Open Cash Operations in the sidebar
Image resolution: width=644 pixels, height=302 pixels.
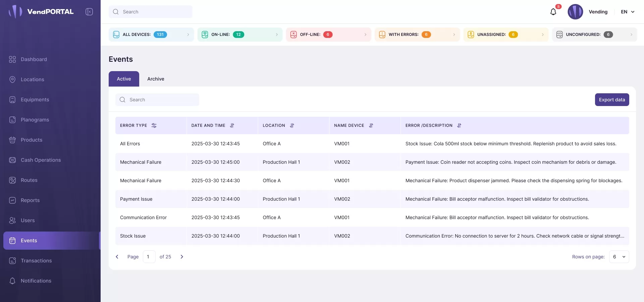(41, 160)
